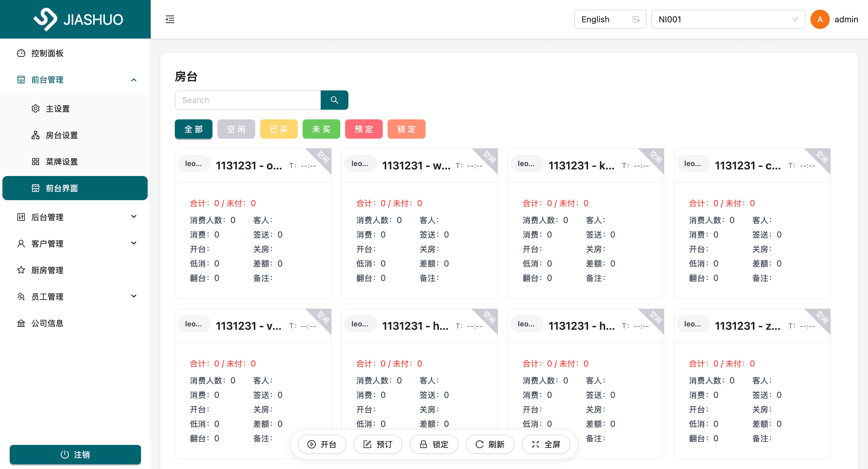Open 控制面板 dashboard from sidebar
The height and width of the screenshot is (469, 868).
pos(47,53)
